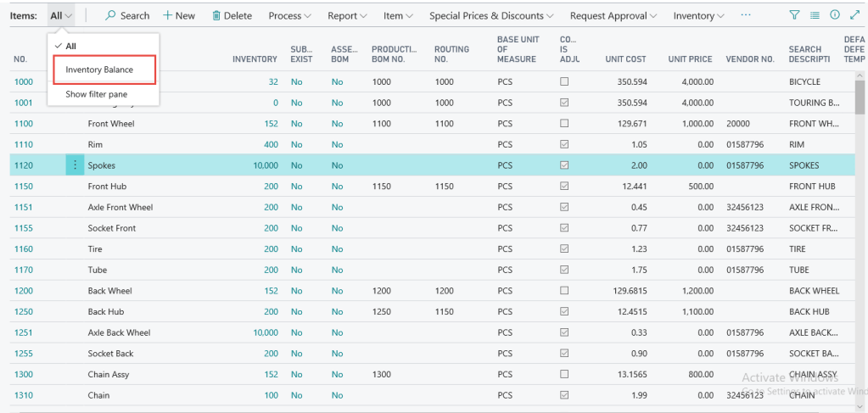868x413 pixels.
Task: Select Inventory Balance view
Action: tap(99, 70)
